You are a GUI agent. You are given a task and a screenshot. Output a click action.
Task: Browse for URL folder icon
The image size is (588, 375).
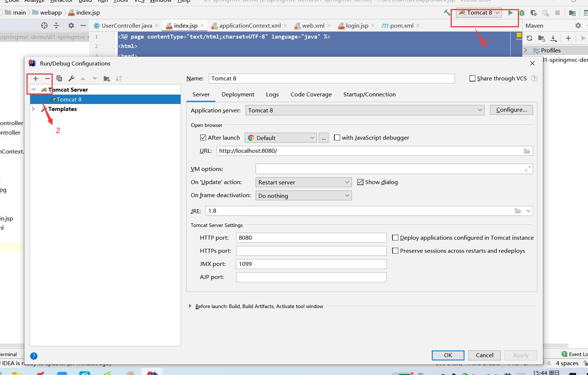527,151
